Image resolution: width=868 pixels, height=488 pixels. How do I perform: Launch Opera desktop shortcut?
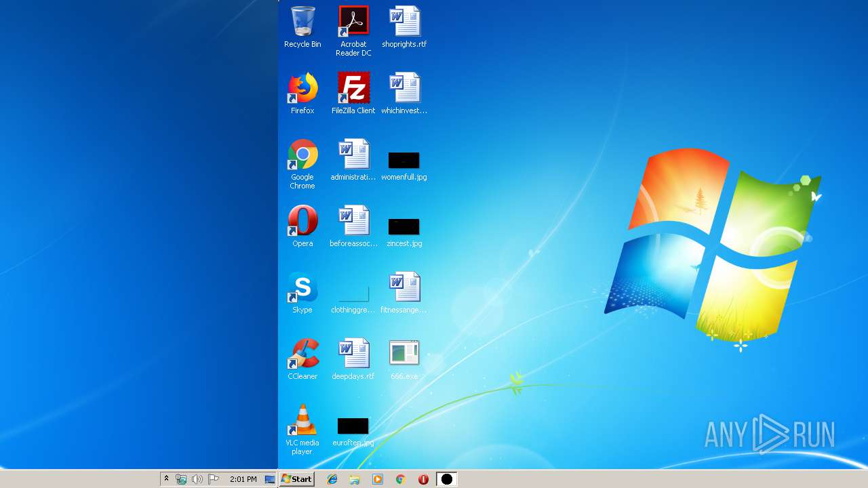click(302, 226)
